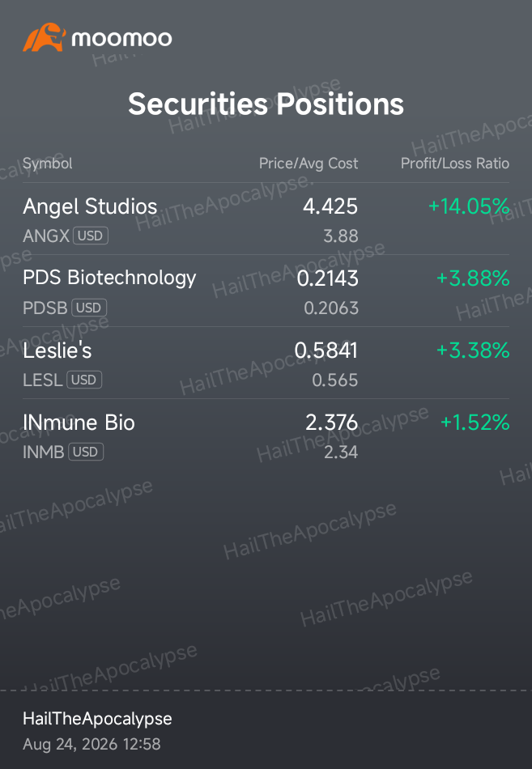This screenshot has height=769, width=532.
Task: Click the Aug 24, 2026 timestamp
Action: point(92,744)
